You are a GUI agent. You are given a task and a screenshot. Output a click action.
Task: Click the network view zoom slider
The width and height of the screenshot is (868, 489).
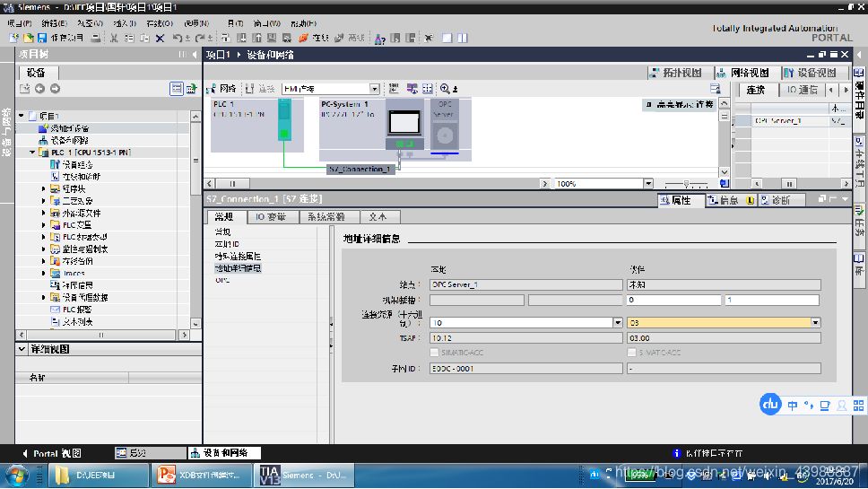687,184
